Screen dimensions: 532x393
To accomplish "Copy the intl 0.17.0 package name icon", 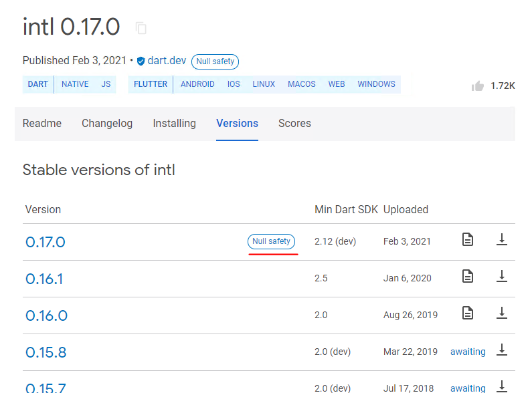I will pos(141,28).
